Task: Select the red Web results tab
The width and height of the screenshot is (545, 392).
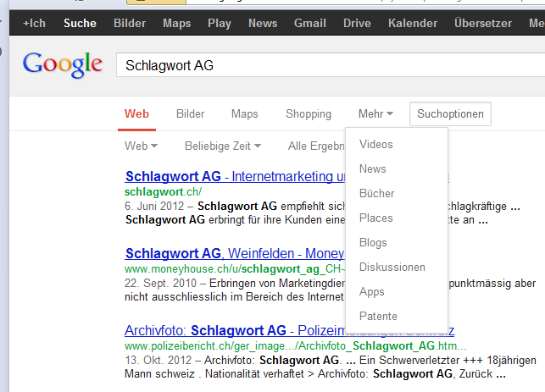Action: 136,114
